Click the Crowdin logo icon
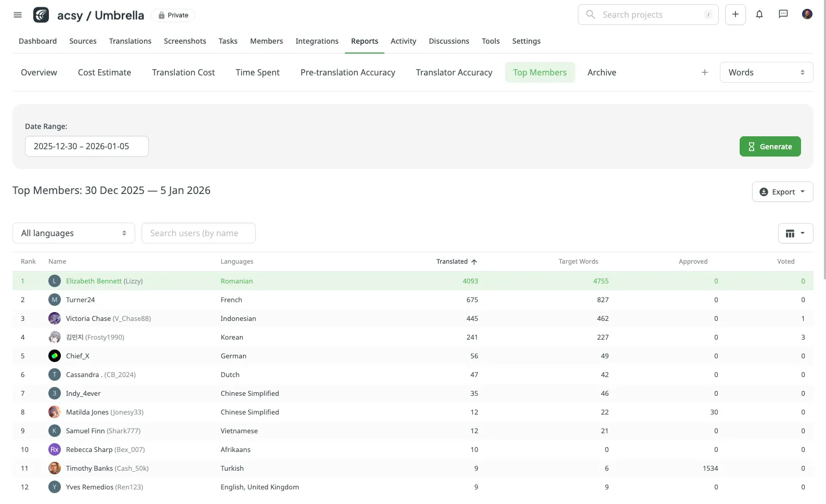826x504 pixels. 41,15
